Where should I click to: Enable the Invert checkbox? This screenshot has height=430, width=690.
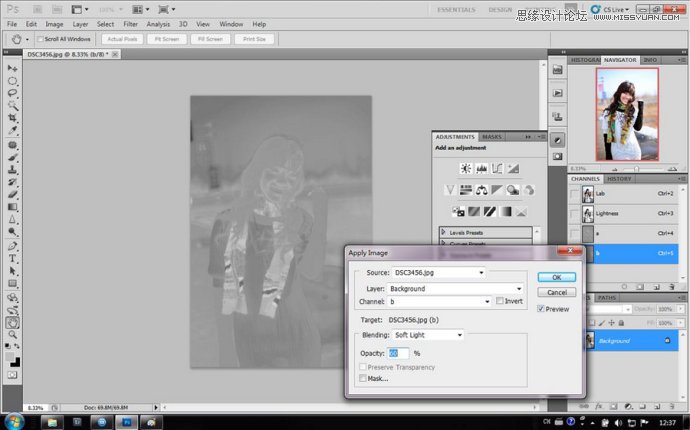pos(501,301)
